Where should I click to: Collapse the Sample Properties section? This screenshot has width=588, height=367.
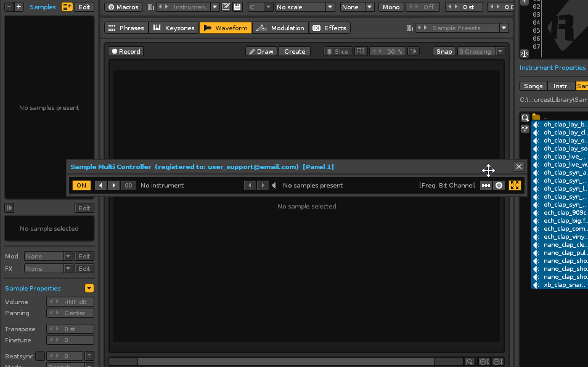point(89,288)
